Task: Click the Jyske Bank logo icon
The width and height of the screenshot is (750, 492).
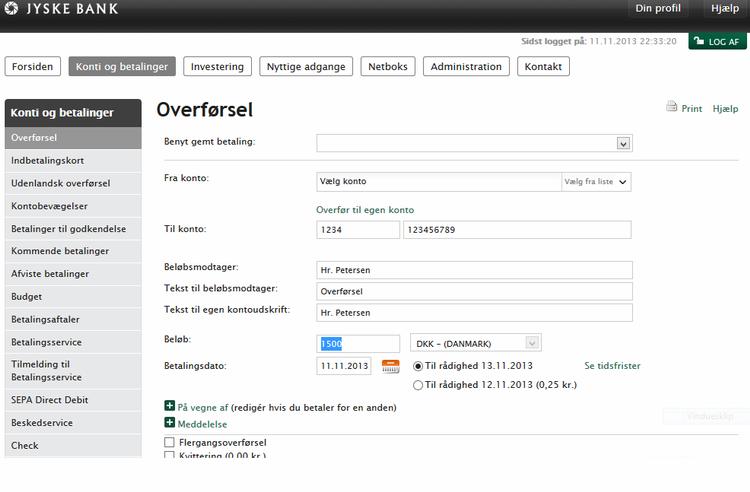Action: pyautogui.click(x=11, y=9)
